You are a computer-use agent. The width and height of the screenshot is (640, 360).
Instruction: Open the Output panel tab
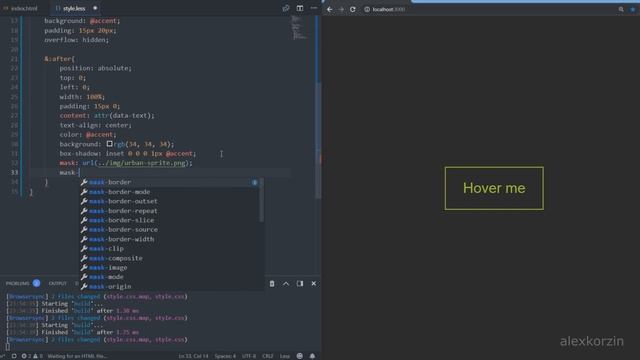point(58,283)
